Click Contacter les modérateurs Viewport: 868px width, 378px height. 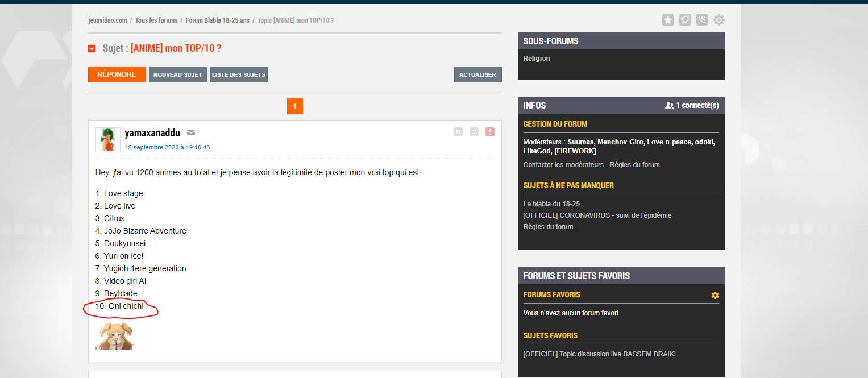564,165
